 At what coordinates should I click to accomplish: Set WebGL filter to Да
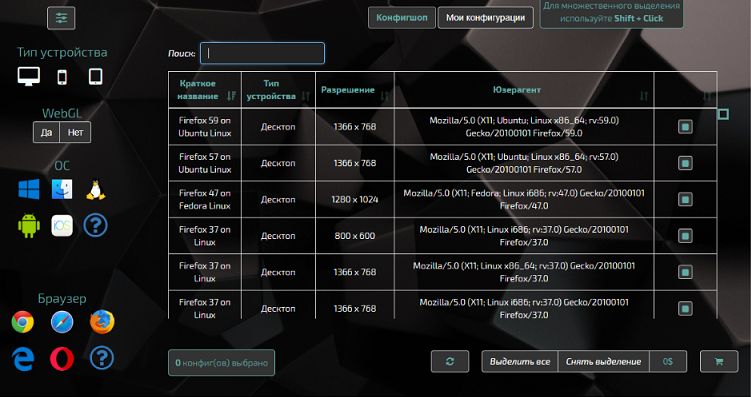[46, 133]
